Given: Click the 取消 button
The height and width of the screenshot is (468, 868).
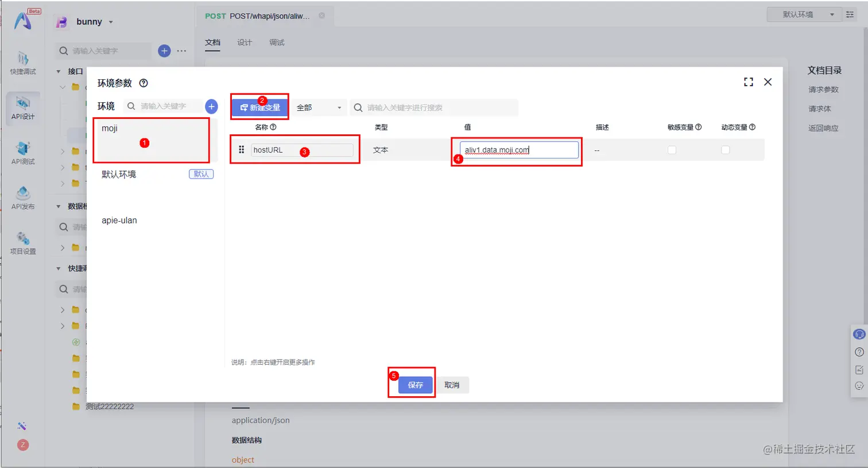Looking at the screenshot, I should (x=452, y=385).
